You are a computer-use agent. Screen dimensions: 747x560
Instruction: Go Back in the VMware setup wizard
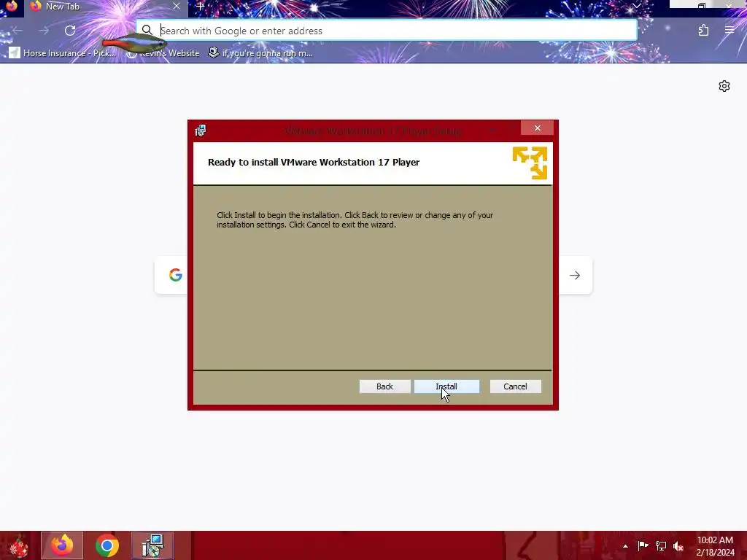pos(384,386)
